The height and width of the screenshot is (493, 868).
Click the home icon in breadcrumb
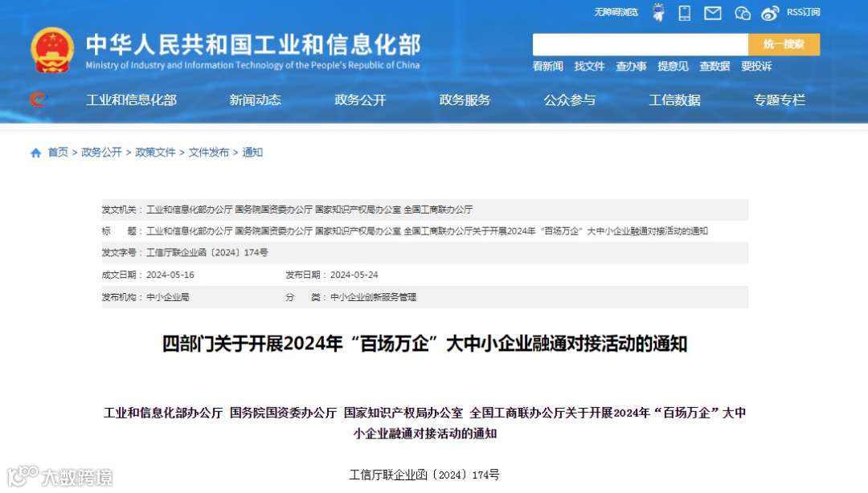36,153
